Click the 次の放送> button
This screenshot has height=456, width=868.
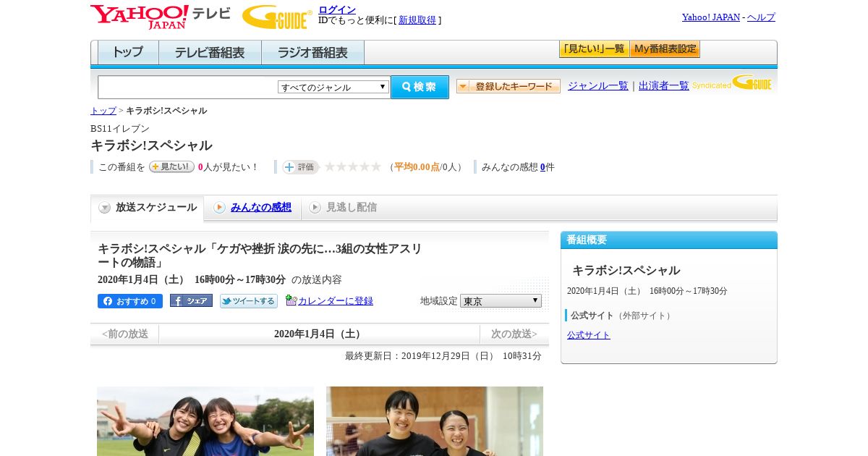tap(514, 334)
